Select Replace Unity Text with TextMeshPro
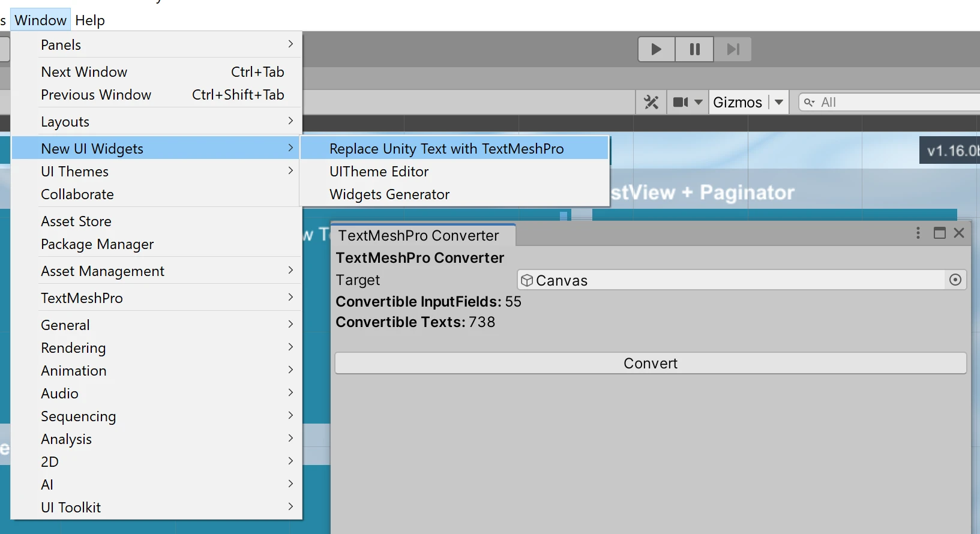 pyautogui.click(x=455, y=149)
